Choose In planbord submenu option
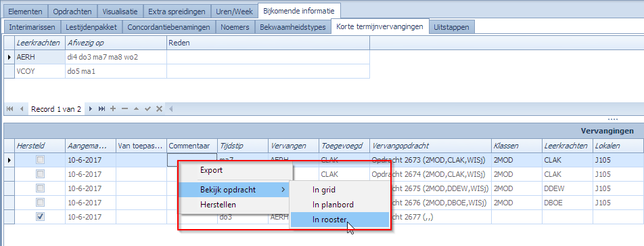 (340, 205)
